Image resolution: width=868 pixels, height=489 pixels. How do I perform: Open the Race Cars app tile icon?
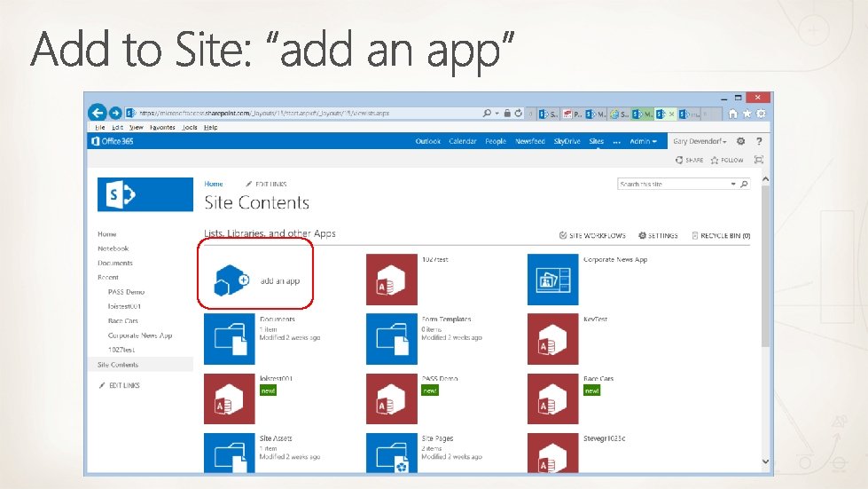click(x=552, y=398)
